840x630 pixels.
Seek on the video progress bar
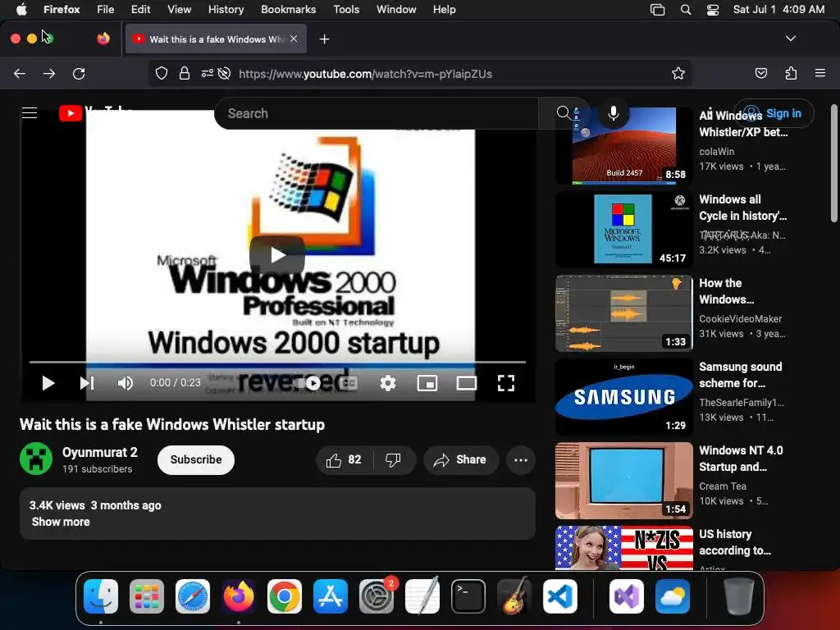click(277, 362)
